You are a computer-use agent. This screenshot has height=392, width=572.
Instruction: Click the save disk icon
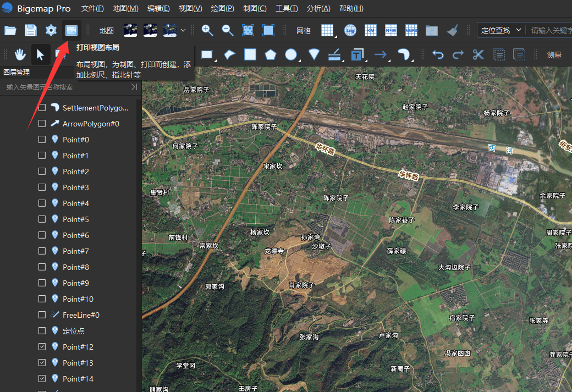31,30
